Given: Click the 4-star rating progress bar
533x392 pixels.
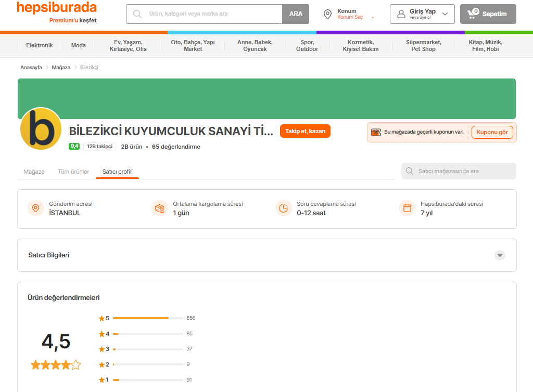Looking at the screenshot, I should point(148,334).
